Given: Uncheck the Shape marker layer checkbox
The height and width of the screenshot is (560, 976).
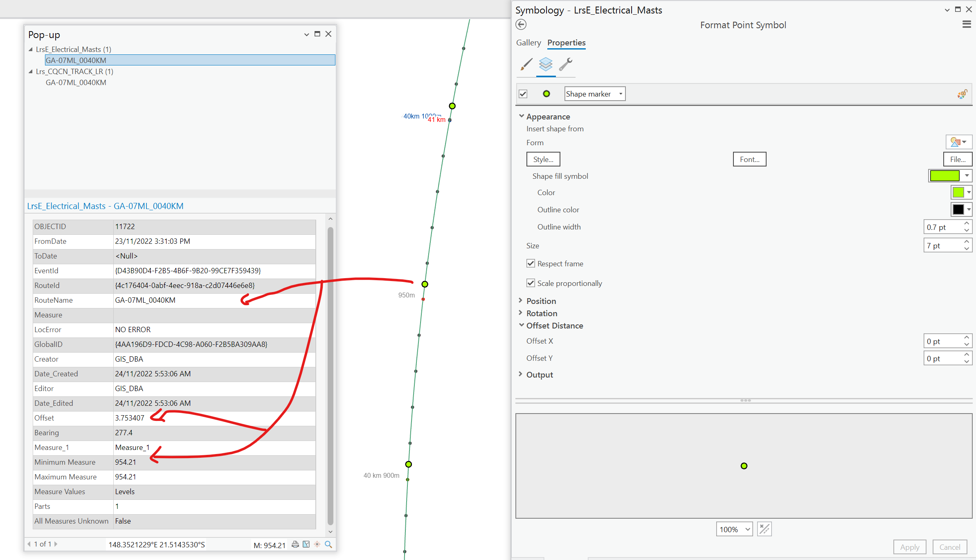Looking at the screenshot, I should [523, 94].
